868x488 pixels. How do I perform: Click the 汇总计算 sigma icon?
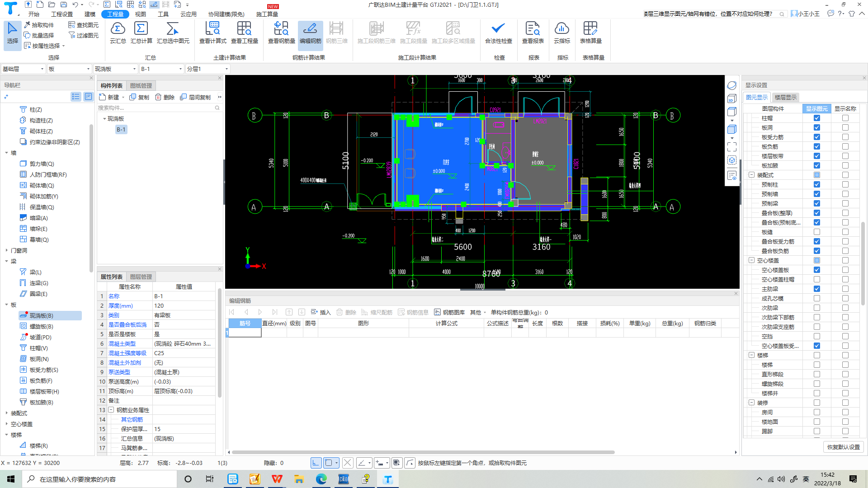pyautogui.click(x=141, y=33)
